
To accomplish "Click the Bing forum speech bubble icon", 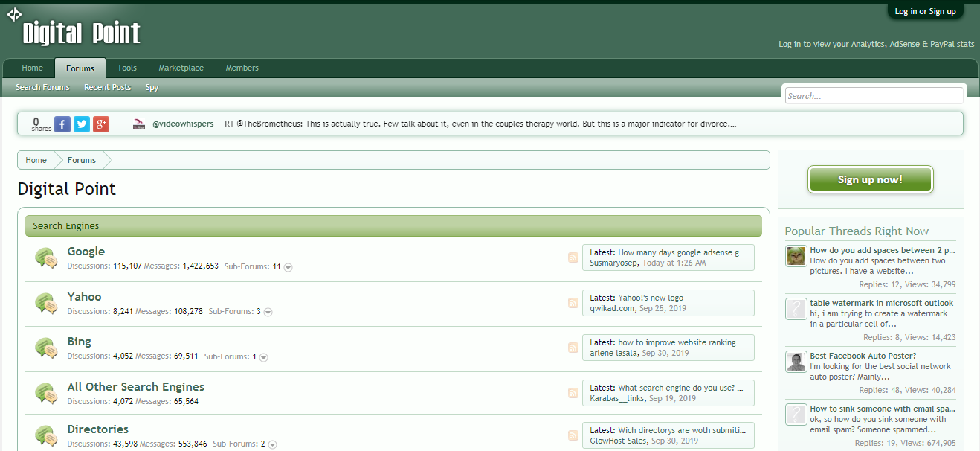I will (46, 348).
